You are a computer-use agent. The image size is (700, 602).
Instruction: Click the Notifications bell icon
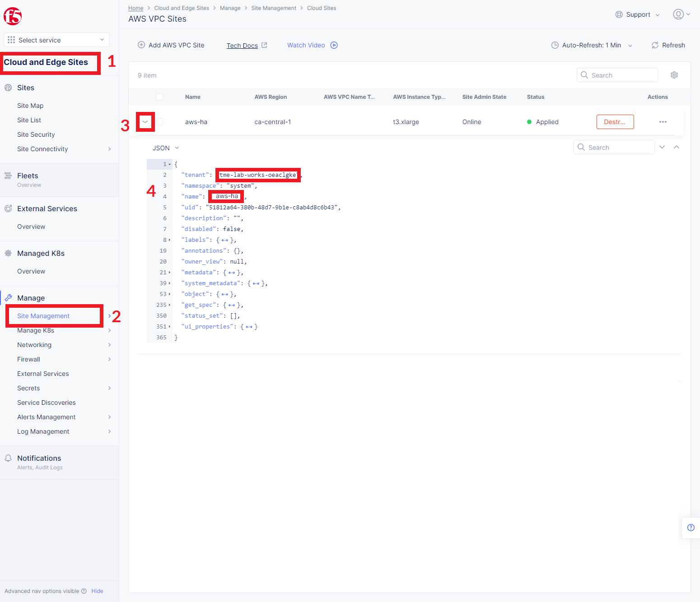[x=8, y=458]
